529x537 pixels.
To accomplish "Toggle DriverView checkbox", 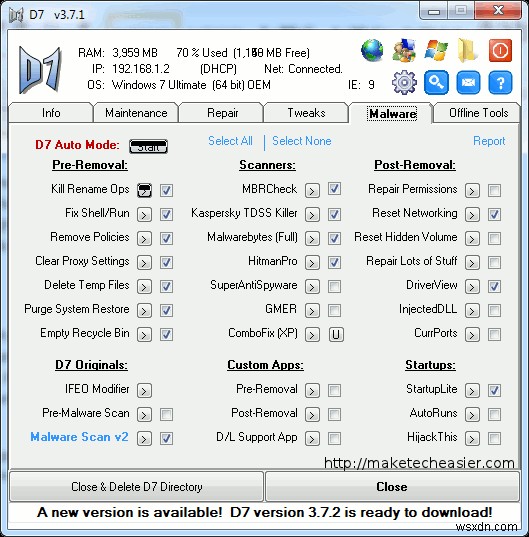I will 494,287.
